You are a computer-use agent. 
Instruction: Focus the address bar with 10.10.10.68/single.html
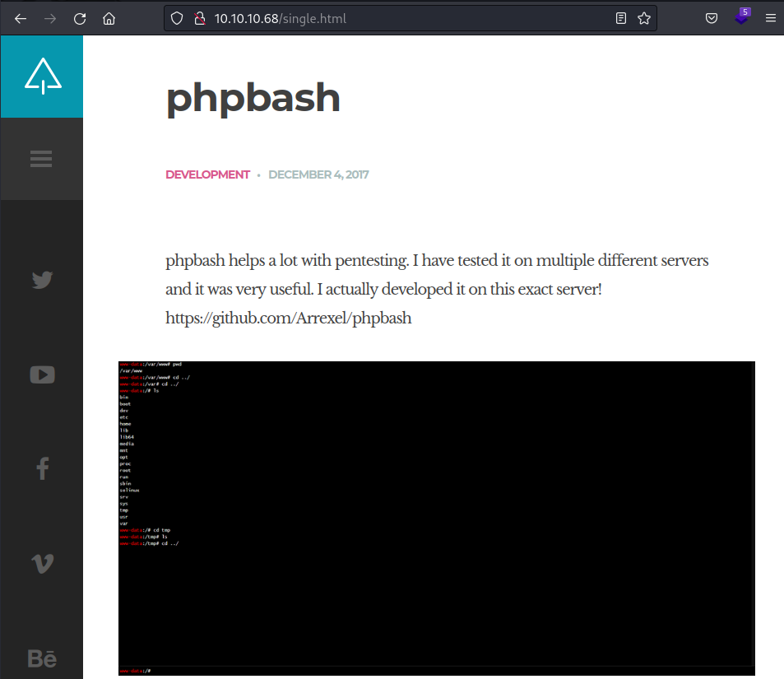[410, 18]
